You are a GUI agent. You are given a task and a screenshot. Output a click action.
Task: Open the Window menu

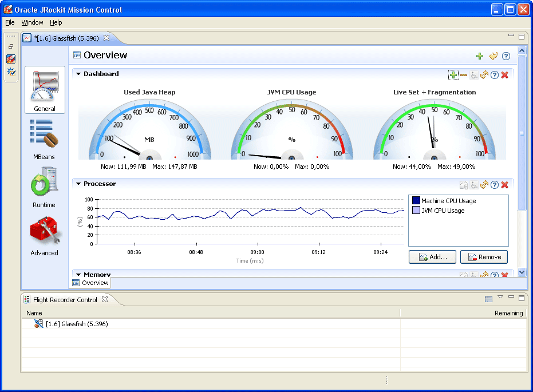point(32,22)
